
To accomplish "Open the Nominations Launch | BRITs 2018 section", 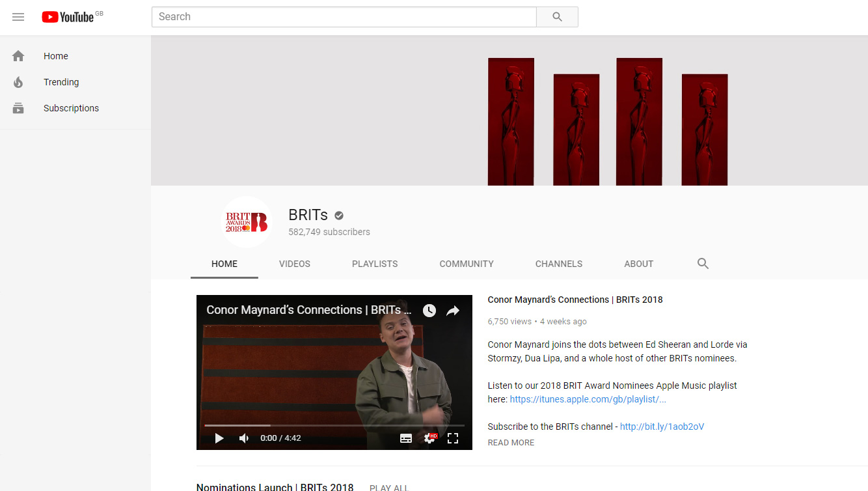I will point(275,487).
